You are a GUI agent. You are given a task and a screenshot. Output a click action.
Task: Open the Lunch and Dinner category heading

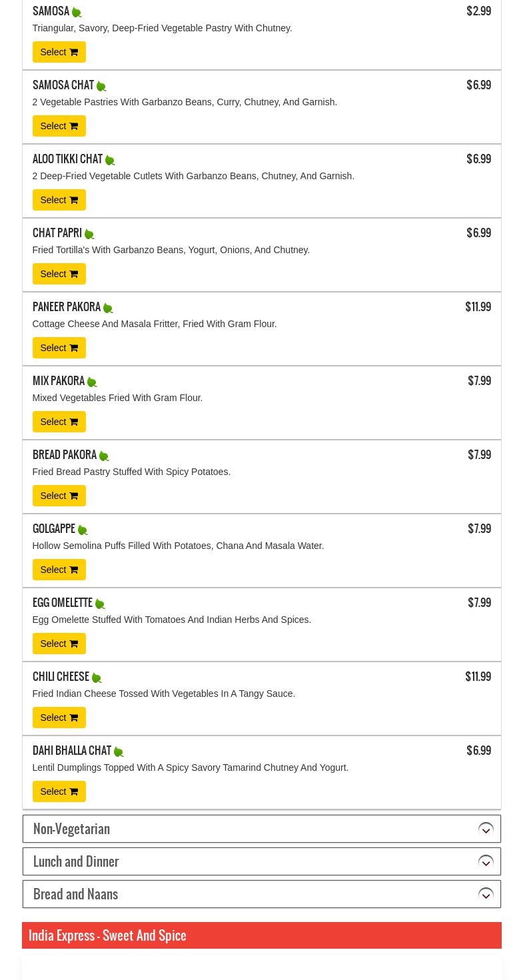[x=76, y=861]
